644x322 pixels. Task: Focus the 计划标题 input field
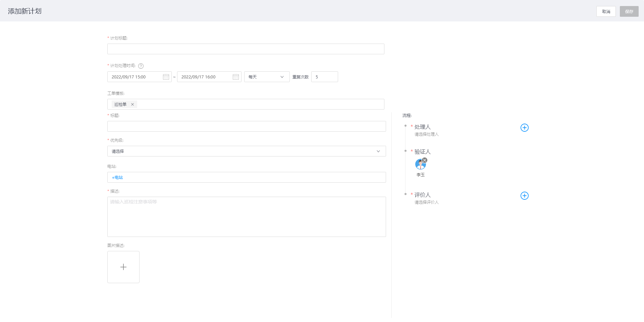click(x=246, y=49)
